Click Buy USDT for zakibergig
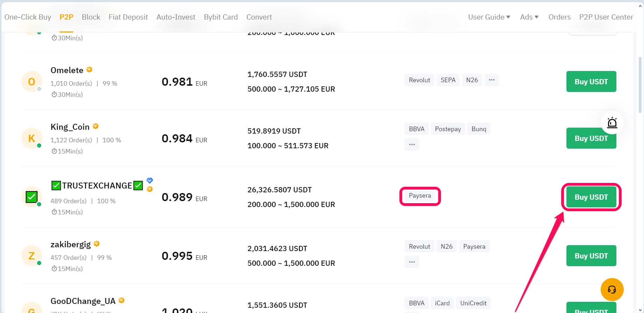Screen dimensions: 644x313 coord(591,256)
